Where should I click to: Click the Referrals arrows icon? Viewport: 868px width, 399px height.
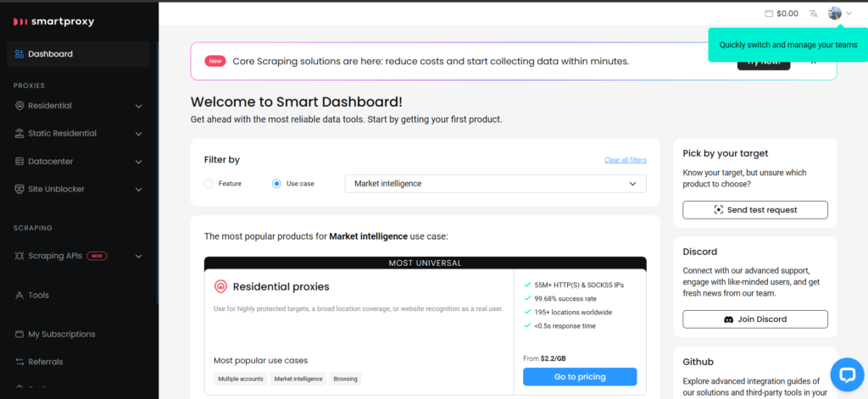click(19, 362)
